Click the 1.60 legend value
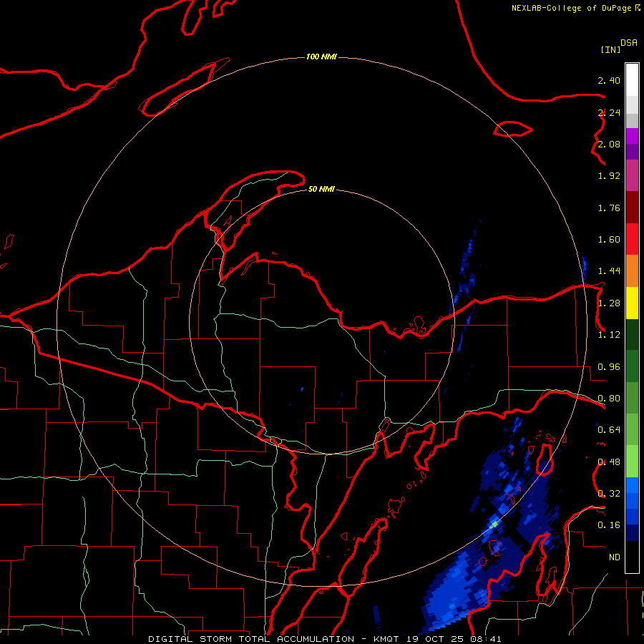Screen dimensions: 644x644 click(609, 240)
